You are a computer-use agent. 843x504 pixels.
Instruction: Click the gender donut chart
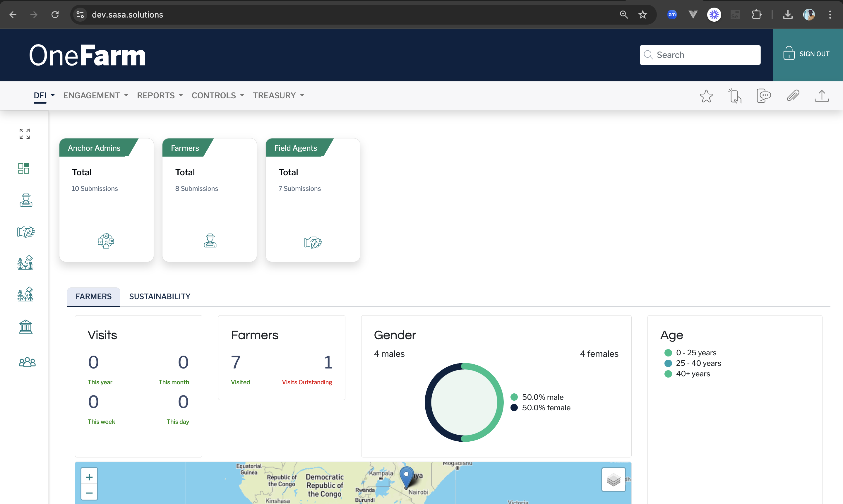464,402
